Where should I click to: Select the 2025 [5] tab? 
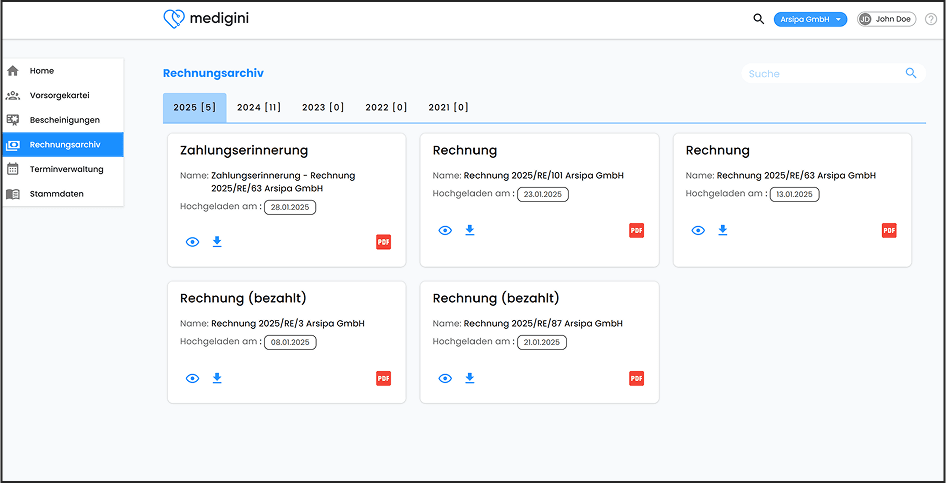(194, 108)
